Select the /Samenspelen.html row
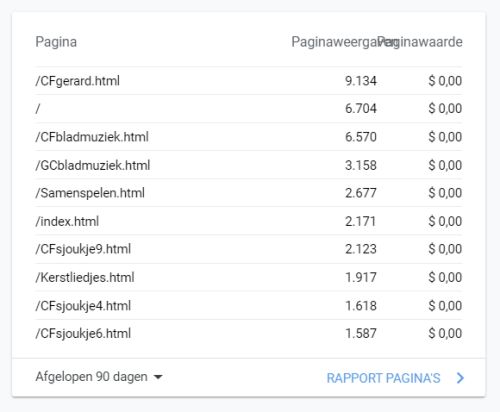The width and height of the screenshot is (500, 412). coord(249,193)
